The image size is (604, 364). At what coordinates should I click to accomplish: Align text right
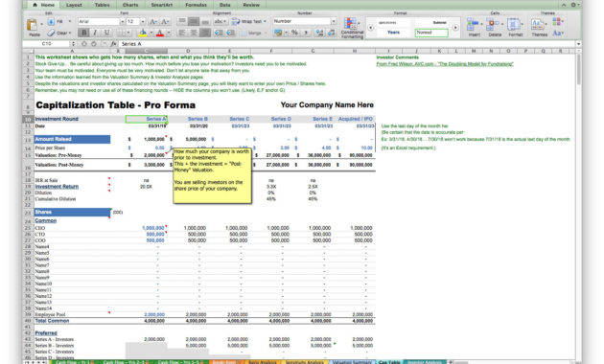(x=205, y=33)
